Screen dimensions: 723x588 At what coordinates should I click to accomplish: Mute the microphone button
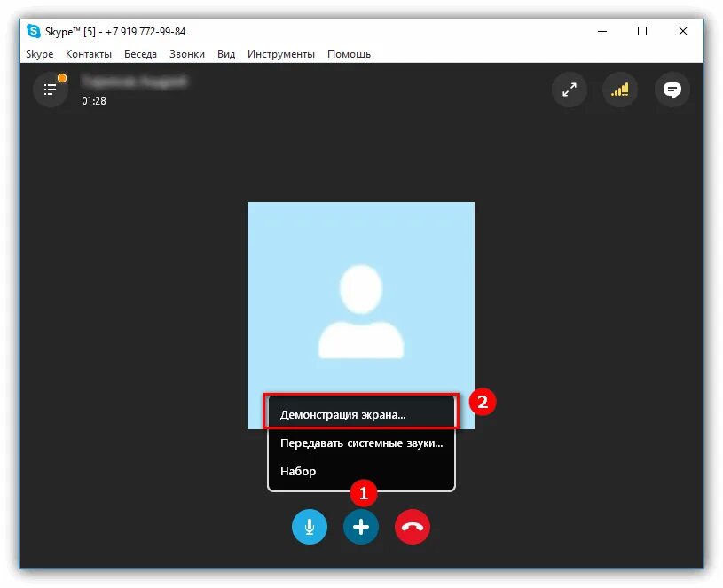click(310, 527)
